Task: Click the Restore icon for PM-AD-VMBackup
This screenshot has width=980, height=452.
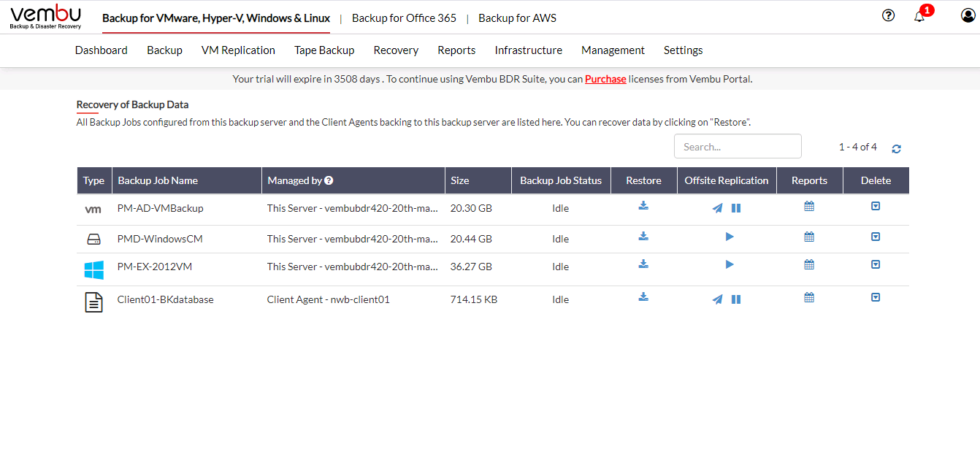Action: [643, 206]
